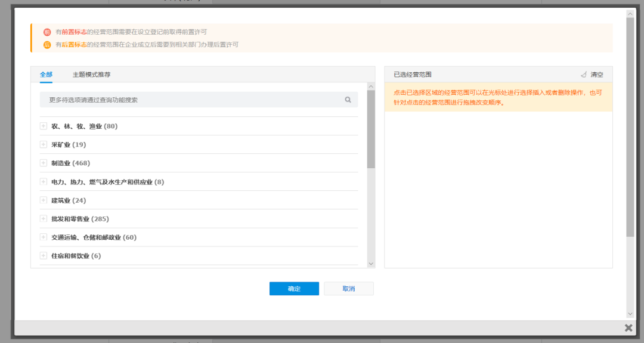
Task: Select the 交通运输、仓储和邮政业 tree item
Action: coord(94,237)
